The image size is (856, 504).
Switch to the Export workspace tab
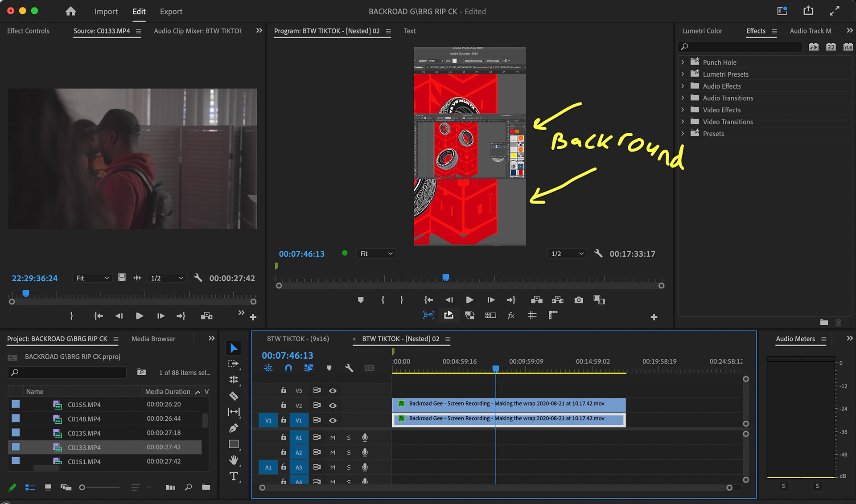click(x=171, y=12)
